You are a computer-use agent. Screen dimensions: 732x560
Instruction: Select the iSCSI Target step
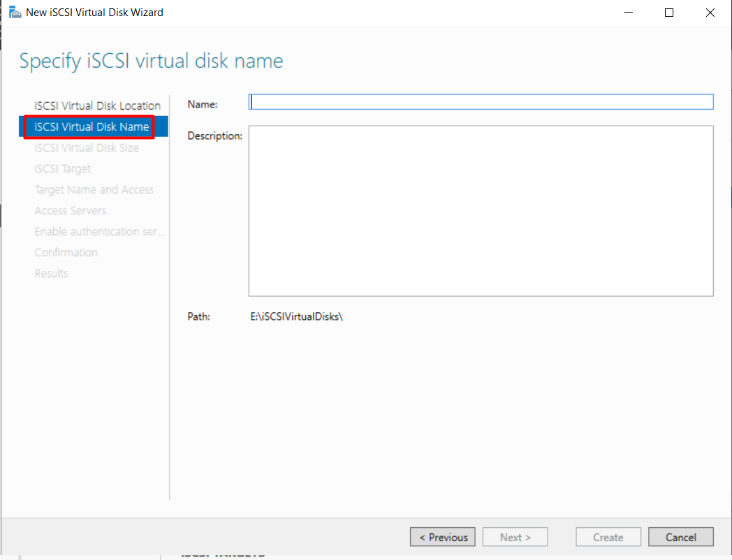click(62, 168)
